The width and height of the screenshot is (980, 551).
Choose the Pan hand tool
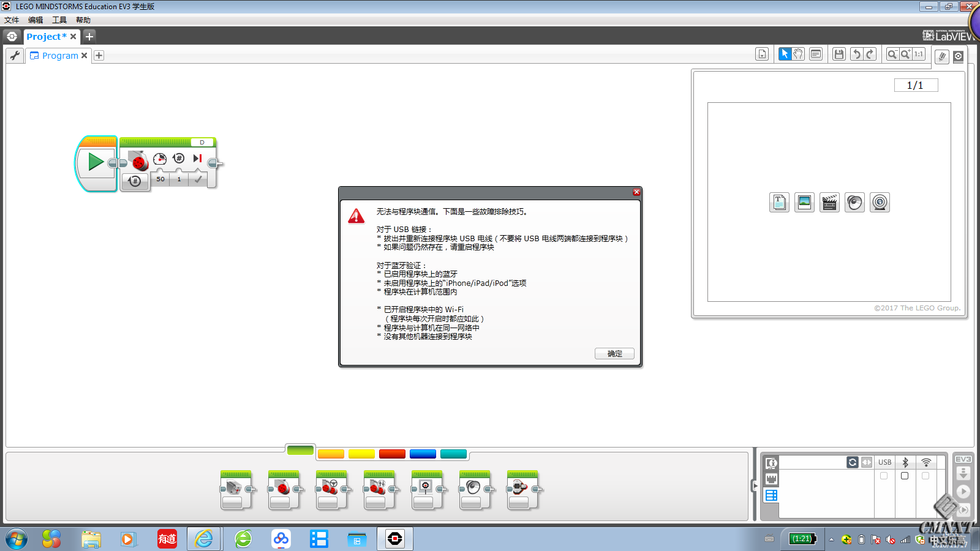[x=798, y=54]
